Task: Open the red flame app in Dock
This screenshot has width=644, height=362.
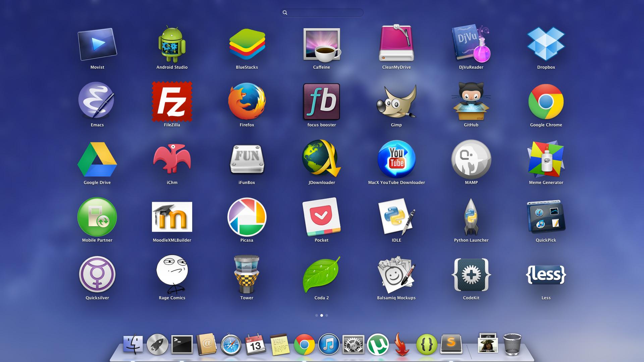Action: pyautogui.click(x=402, y=344)
